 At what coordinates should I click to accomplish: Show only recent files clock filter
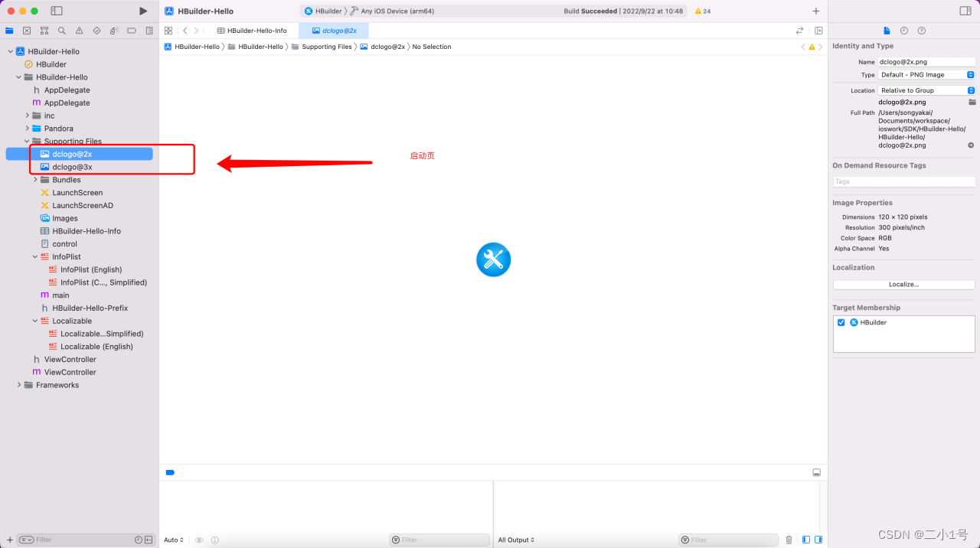(139, 540)
